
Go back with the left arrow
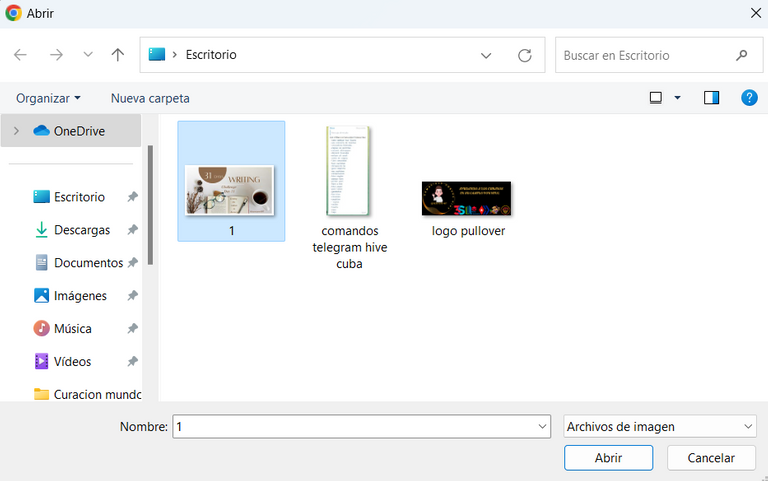click(x=20, y=55)
